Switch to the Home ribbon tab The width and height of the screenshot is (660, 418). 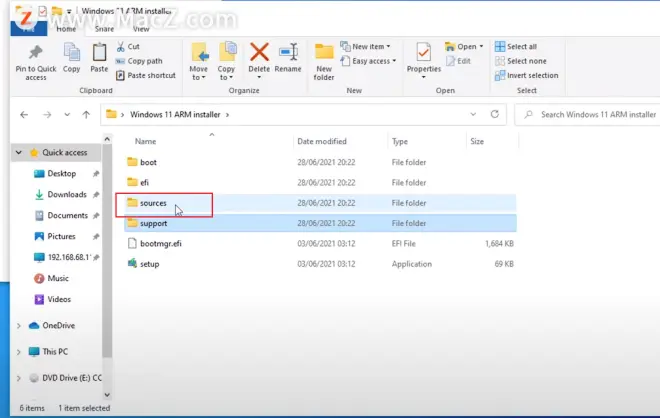point(66,29)
